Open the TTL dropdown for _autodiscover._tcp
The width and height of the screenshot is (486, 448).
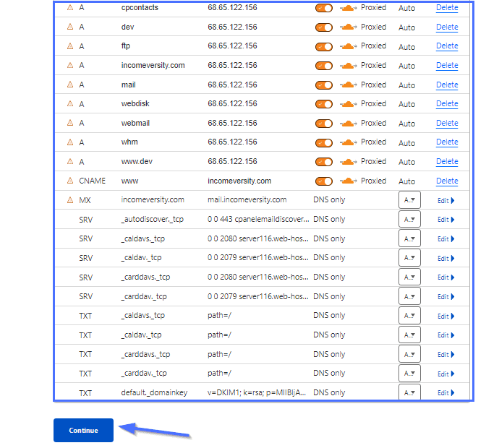(x=409, y=219)
